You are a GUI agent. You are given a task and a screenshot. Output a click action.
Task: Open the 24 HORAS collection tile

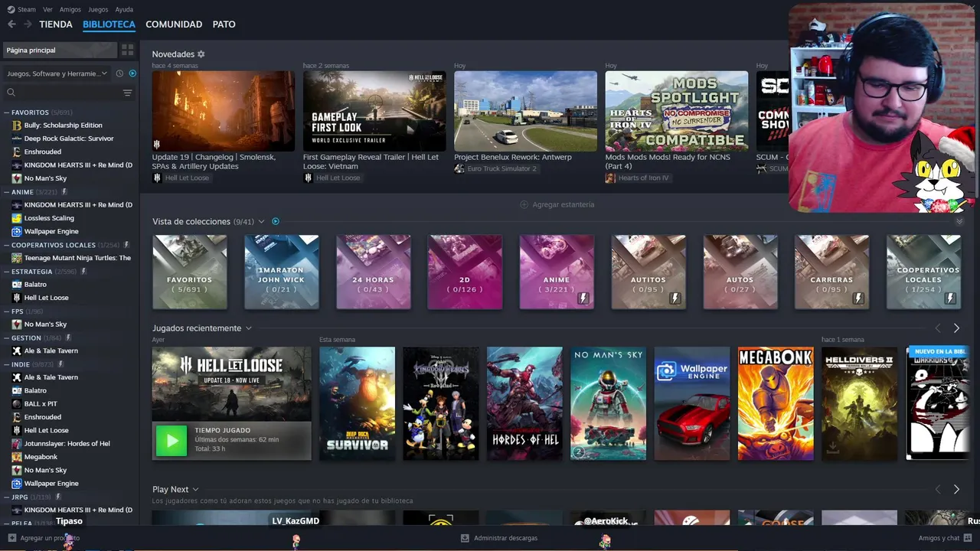pos(373,272)
